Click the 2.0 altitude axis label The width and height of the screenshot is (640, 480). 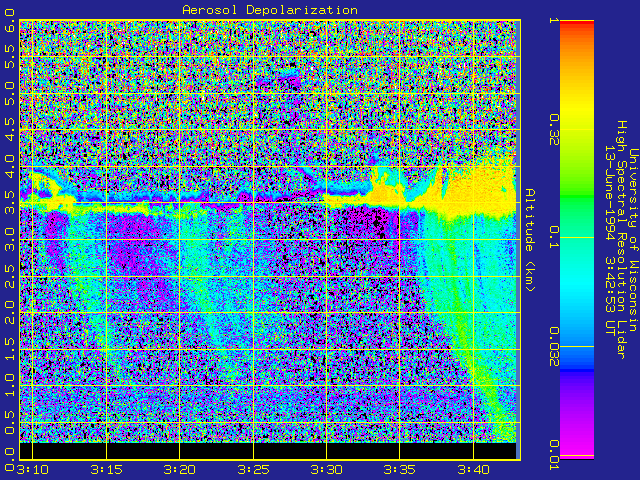[9, 313]
